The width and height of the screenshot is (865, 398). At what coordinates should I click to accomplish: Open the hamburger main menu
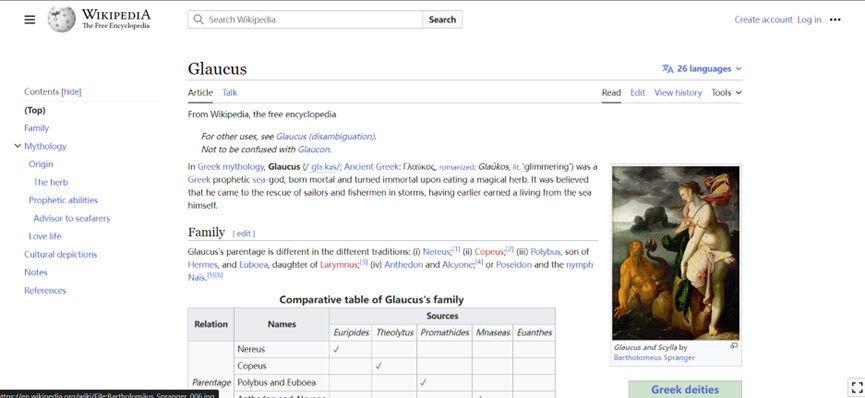click(30, 19)
